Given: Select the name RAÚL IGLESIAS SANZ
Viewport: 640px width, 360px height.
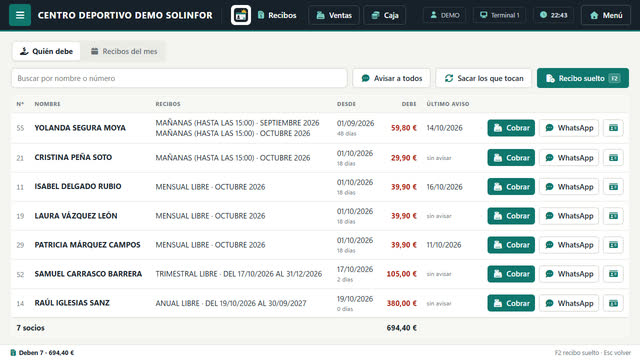Looking at the screenshot, I should coord(72,303).
